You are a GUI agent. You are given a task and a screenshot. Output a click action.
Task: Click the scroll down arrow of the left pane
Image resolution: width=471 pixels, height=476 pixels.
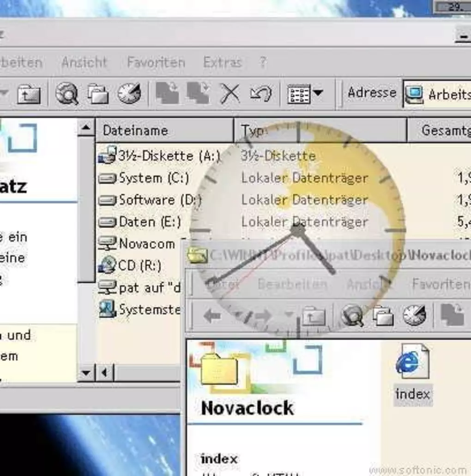[85, 372]
